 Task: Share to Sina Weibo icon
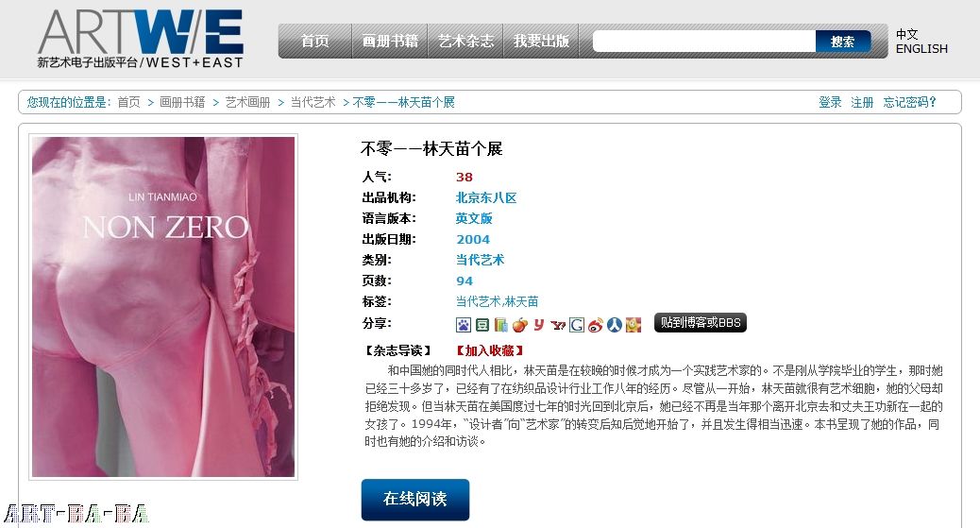pos(595,325)
